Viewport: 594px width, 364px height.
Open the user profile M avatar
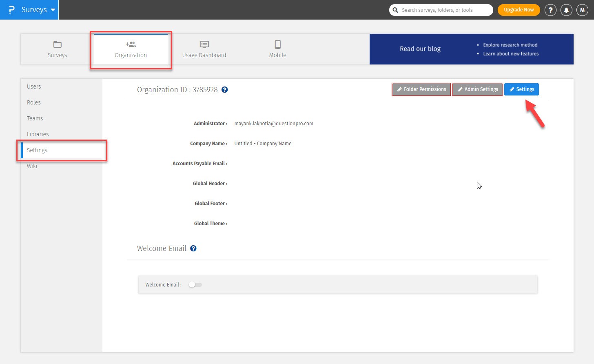[x=582, y=10]
